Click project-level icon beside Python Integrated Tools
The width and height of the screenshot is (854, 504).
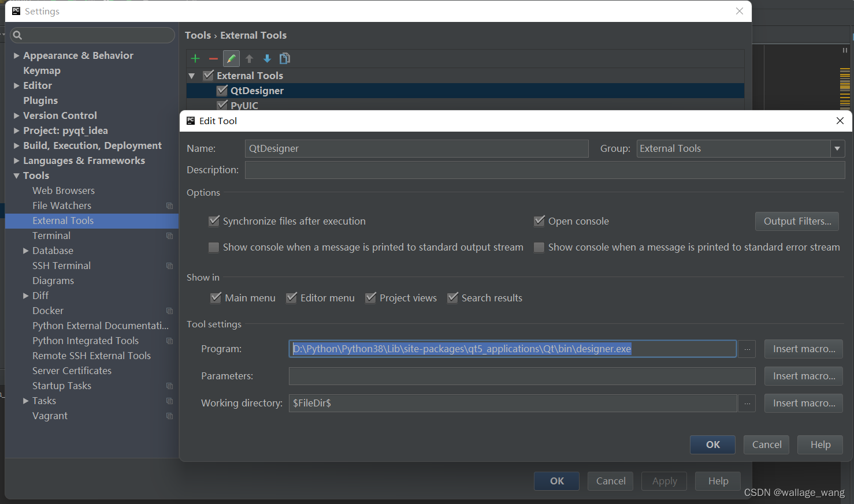coord(169,341)
